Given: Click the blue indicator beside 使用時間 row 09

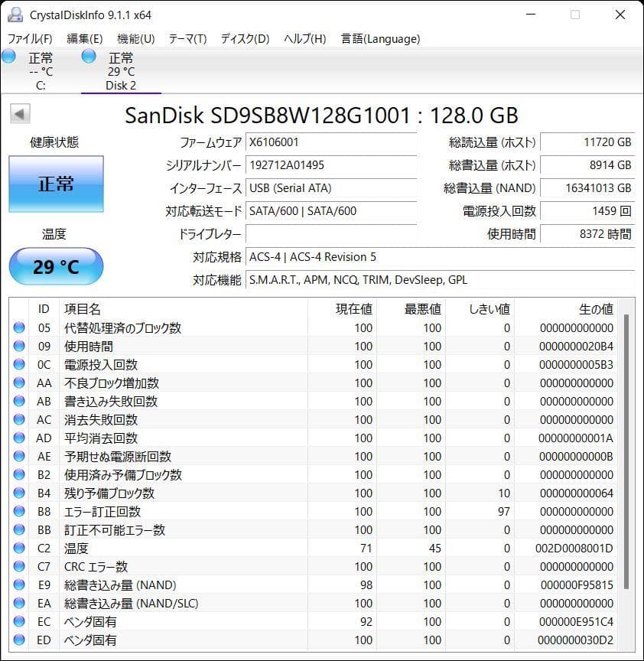Looking at the screenshot, I should [x=18, y=347].
